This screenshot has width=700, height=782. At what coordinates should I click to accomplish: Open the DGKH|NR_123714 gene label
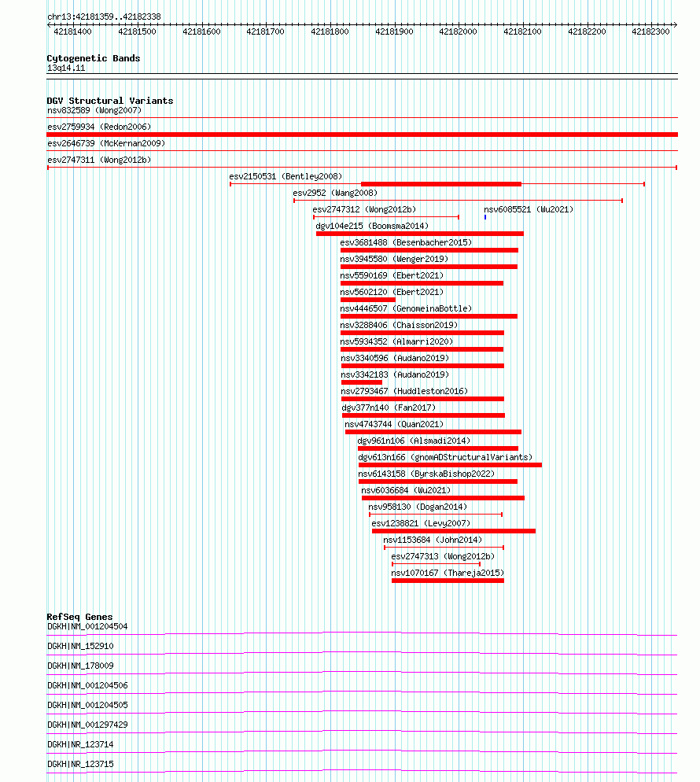pos(80,744)
